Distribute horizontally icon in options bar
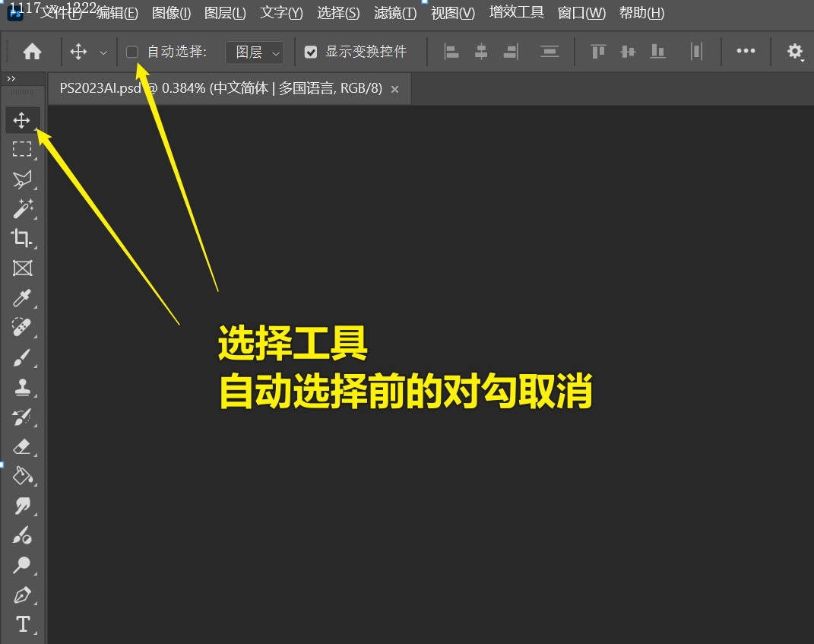 tap(696, 52)
